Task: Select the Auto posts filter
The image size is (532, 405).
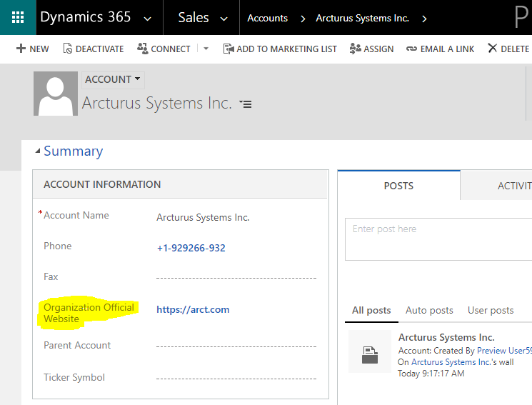Action: click(x=429, y=310)
